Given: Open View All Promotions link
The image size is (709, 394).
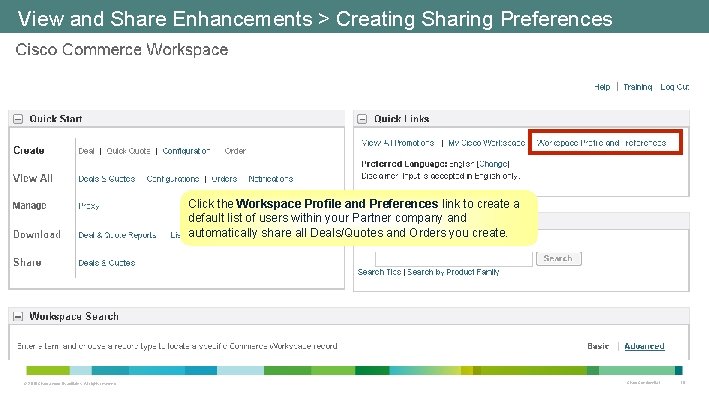Looking at the screenshot, I should [x=398, y=143].
